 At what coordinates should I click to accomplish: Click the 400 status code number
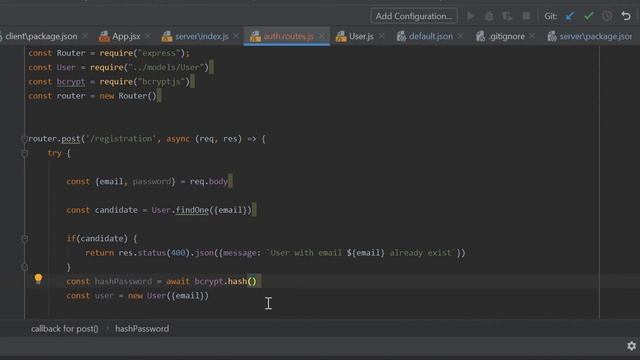pyautogui.click(x=178, y=253)
